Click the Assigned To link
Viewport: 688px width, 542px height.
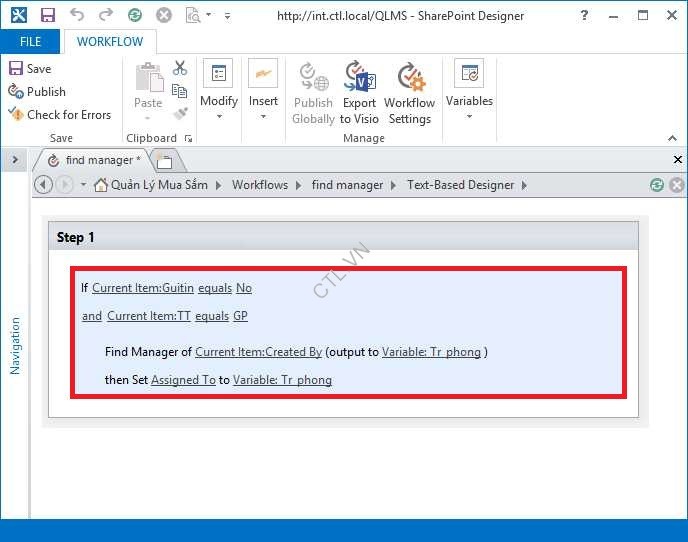[x=183, y=380]
